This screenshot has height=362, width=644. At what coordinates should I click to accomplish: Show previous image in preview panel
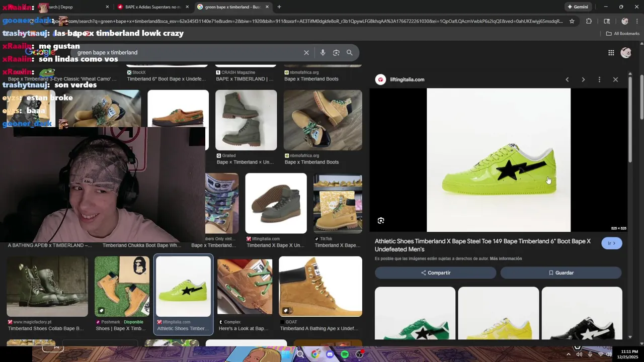[567, 79]
